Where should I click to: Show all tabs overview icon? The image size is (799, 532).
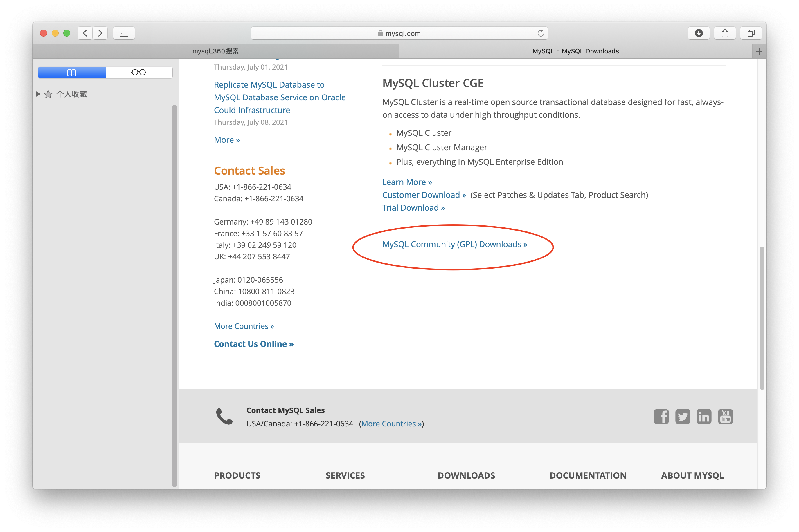(x=751, y=33)
